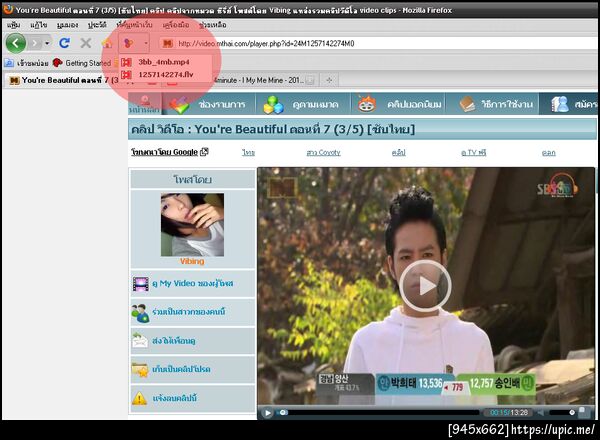Screen dimensions: 600x440
Task: Open the Bookmarks menu in menu bar
Action: point(134,25)
